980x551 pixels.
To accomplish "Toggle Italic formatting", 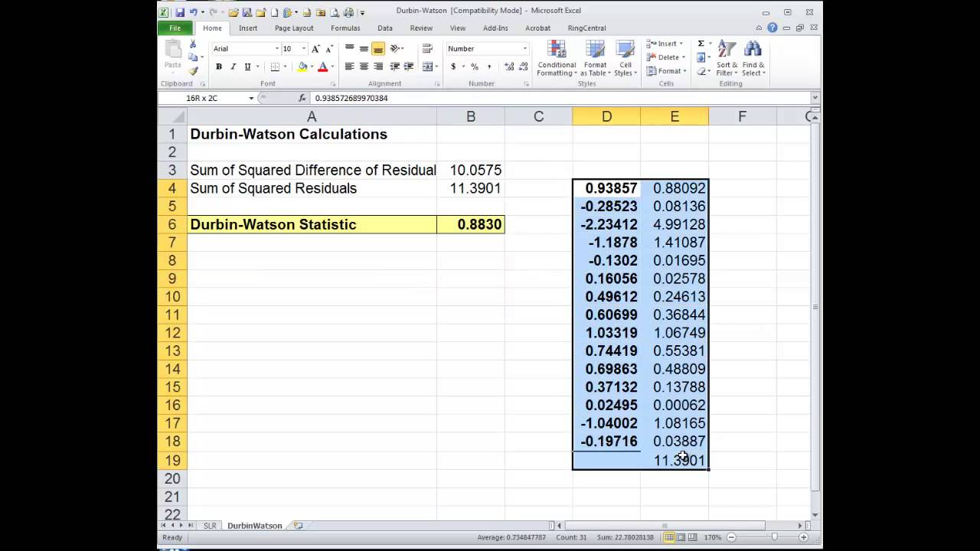I will pos(233,67).
